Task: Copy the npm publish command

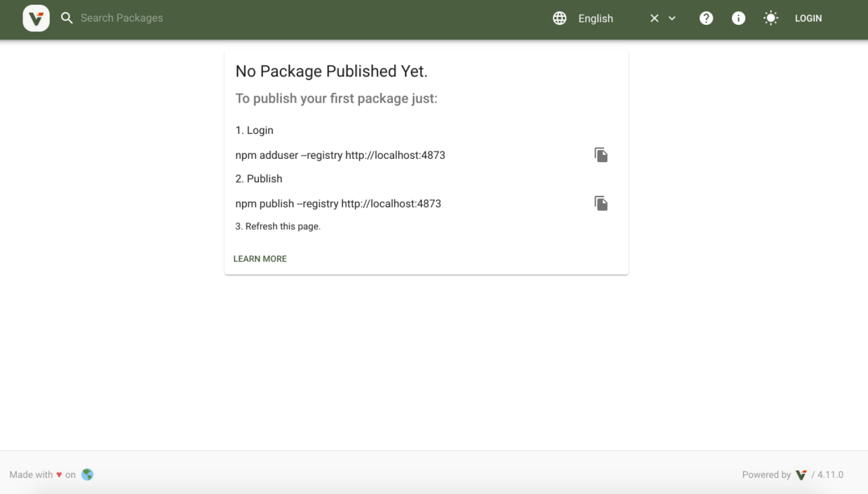Action: [x=601, y=204]
